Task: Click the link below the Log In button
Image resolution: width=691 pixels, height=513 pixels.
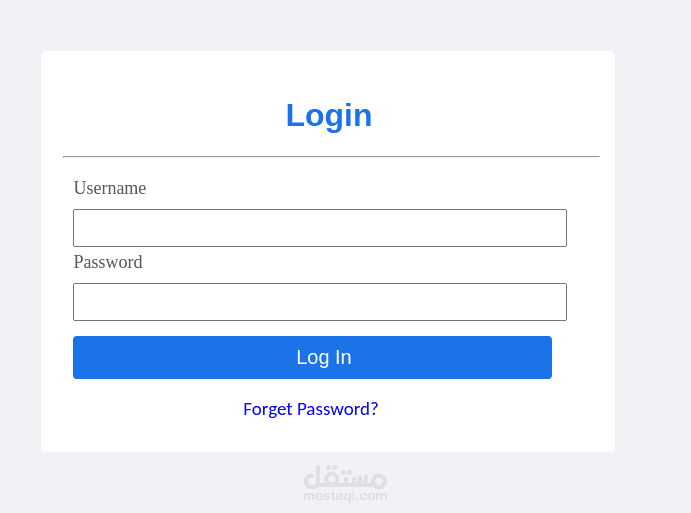Action: (310, 409)
